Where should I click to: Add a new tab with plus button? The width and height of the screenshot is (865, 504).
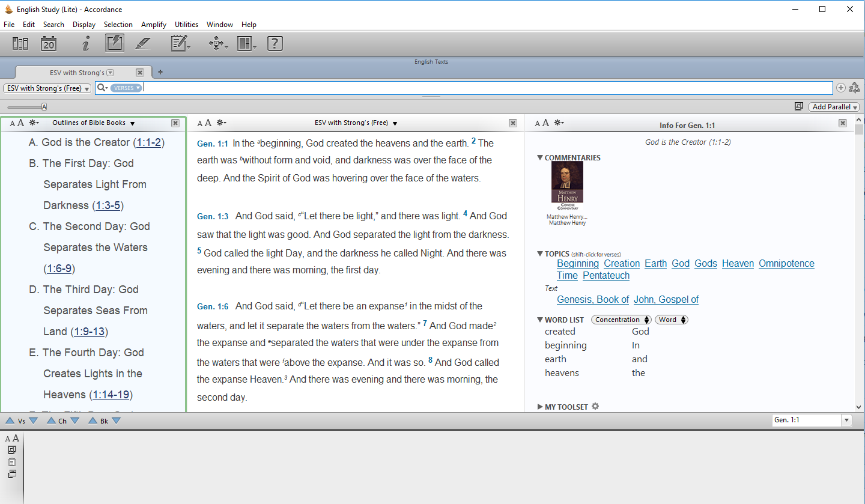(160, 72)
